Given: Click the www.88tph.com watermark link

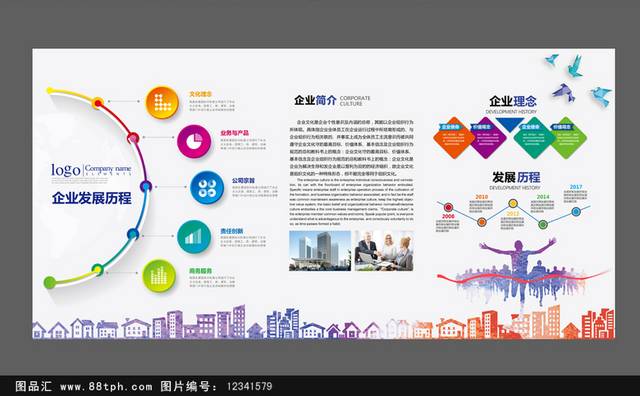Looking at the screenshot, I should click(x=106, y=386).
